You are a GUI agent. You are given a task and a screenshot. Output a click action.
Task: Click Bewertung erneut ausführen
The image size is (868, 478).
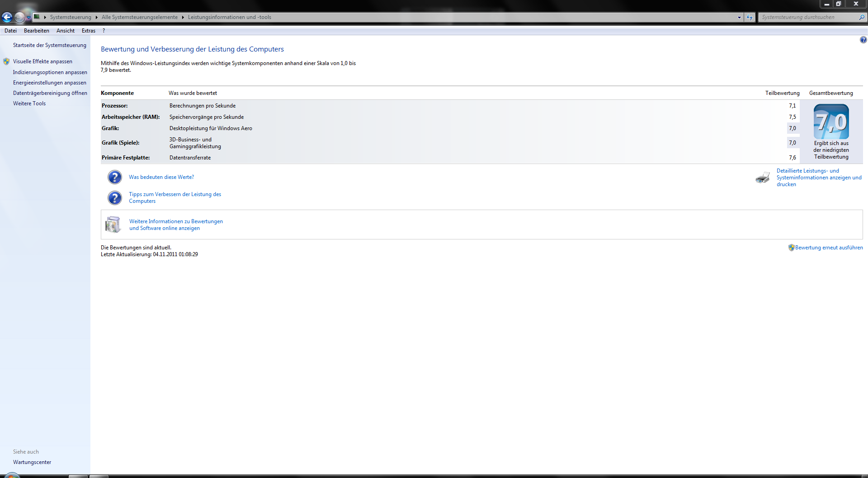[x=829, y=248]
